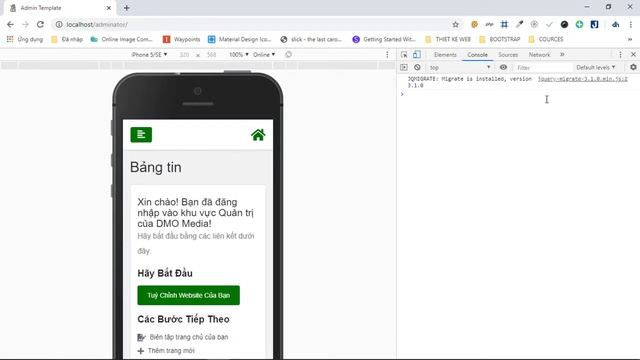Toggle the device toolbar icon

(417, 54)
